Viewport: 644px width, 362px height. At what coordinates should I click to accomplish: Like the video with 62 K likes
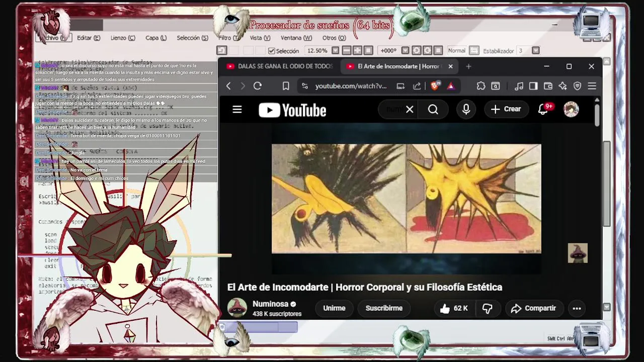(454, 308)
